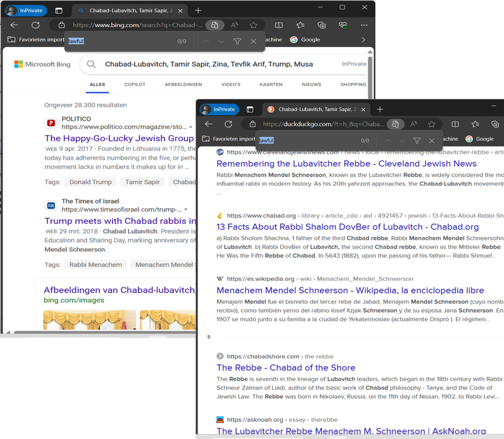Open Trump meets with Chabad rabbis result
Image resolution: width=504 pixels, height=439 pixels.
[120, 221]
